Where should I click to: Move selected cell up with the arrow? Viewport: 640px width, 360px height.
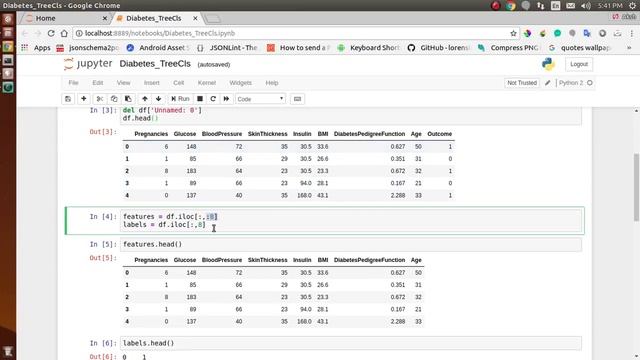pos(144,99)
